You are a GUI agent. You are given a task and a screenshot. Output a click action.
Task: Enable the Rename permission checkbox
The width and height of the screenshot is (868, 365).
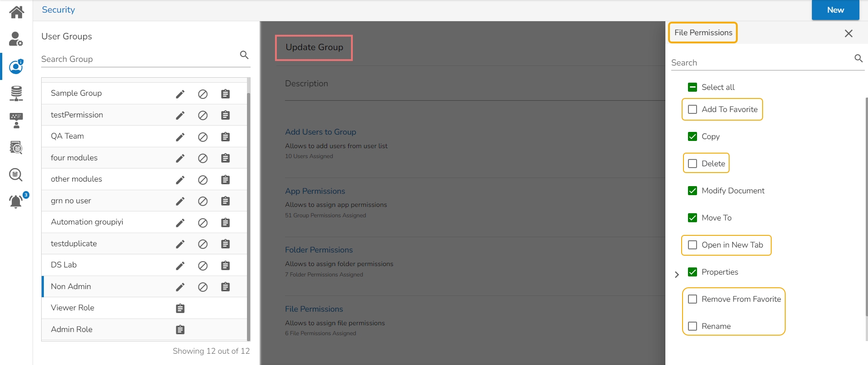(693, 326)
